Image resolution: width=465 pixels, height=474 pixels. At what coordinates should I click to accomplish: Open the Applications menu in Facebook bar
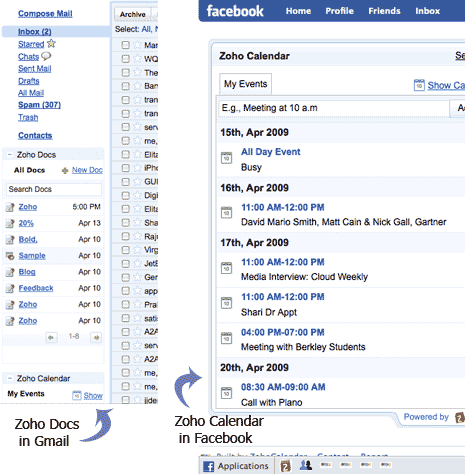coord(243,466)
